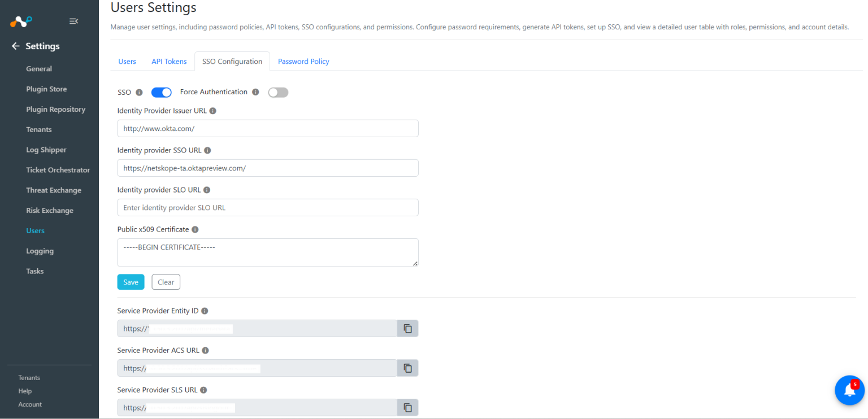View info tooltip for Identity Provider Issuer URL
868x419 pixels.
click(x=212, y=111)
